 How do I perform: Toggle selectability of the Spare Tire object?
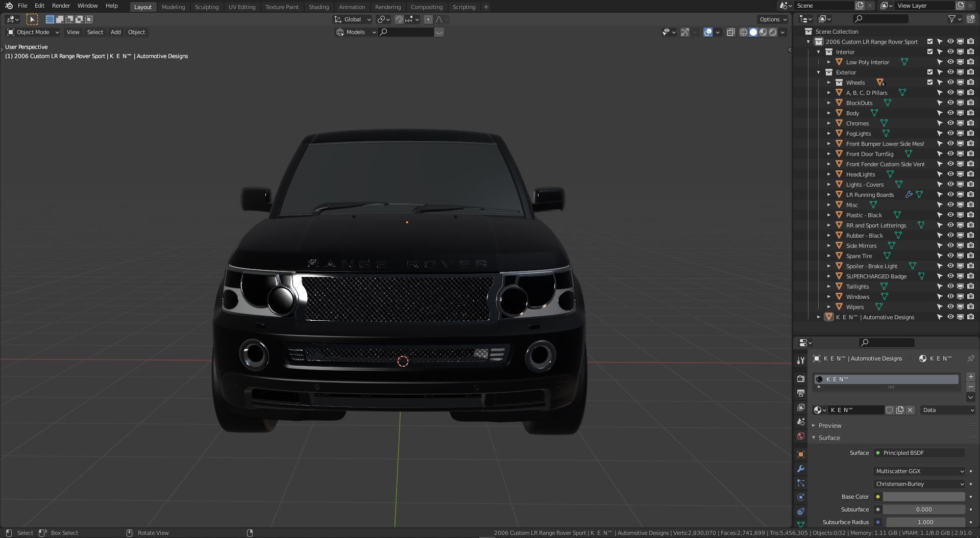point(940,255)
